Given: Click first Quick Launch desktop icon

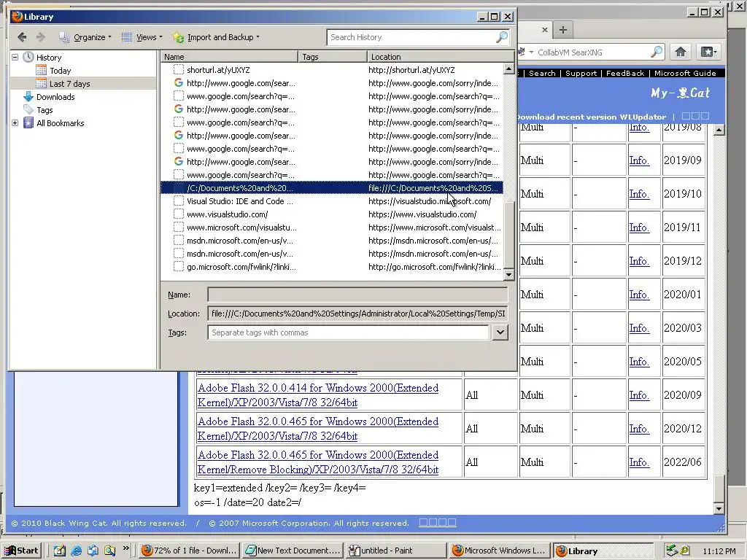Looking at the screenshot, I should tap(60, 551).
